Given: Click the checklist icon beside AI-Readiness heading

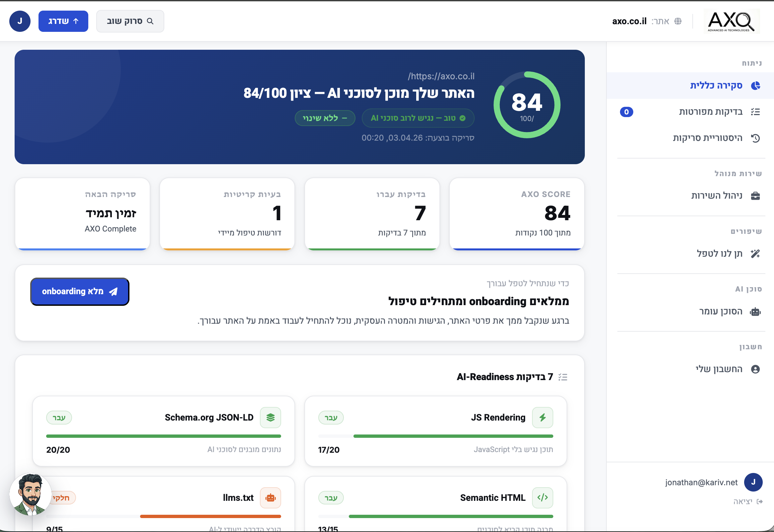Looking at the screenshot, I should point(563,377).
